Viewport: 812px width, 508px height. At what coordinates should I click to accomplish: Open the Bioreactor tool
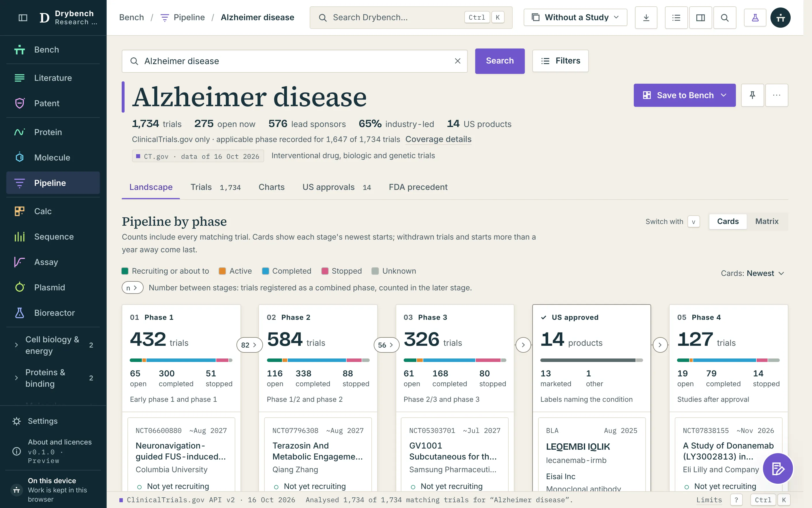pos(53,313)
